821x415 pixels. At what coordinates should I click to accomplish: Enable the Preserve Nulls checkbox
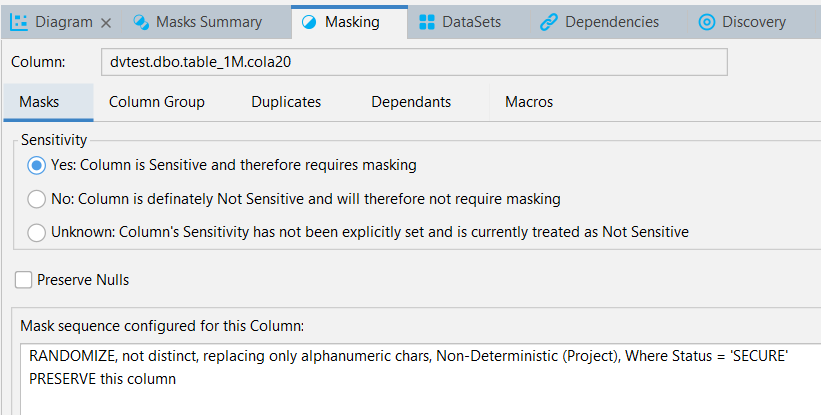point(24,280)
